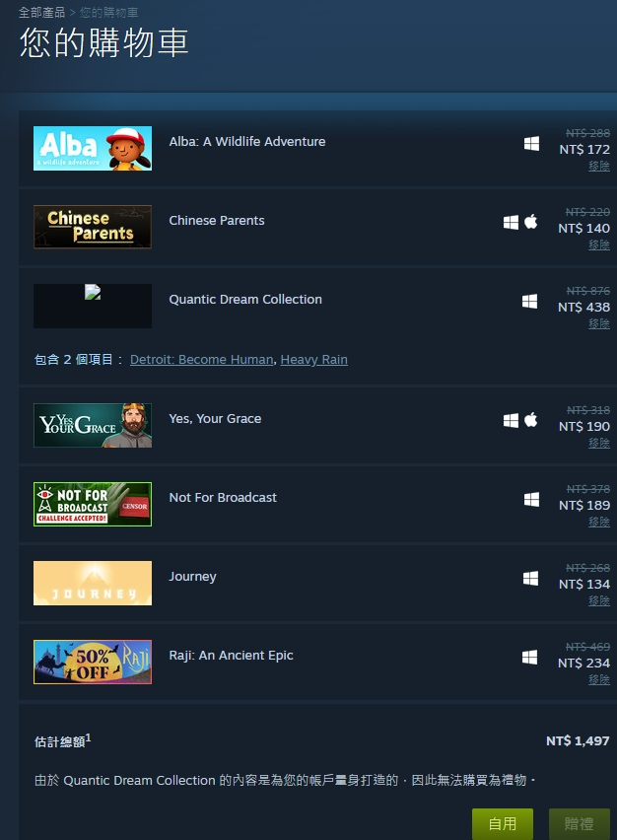Click the Windows icon for Raji: An Ancient Epic

click(x=529, y=658)
